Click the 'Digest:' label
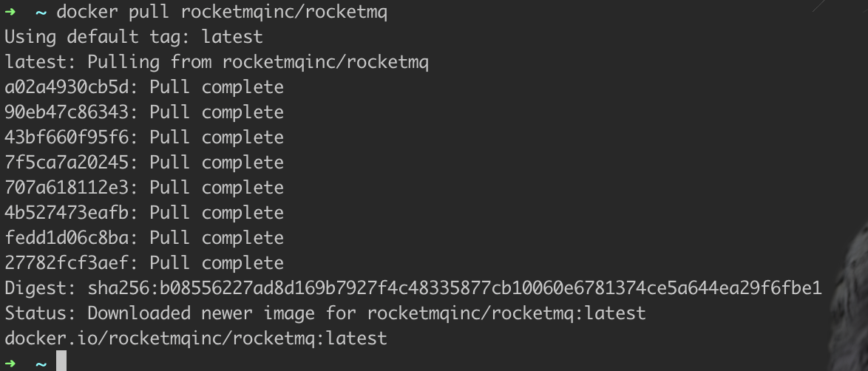 (40, 288)
